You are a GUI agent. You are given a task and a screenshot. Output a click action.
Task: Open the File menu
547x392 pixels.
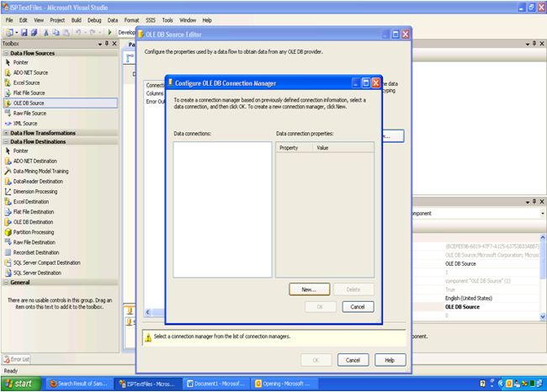(9, 20)
